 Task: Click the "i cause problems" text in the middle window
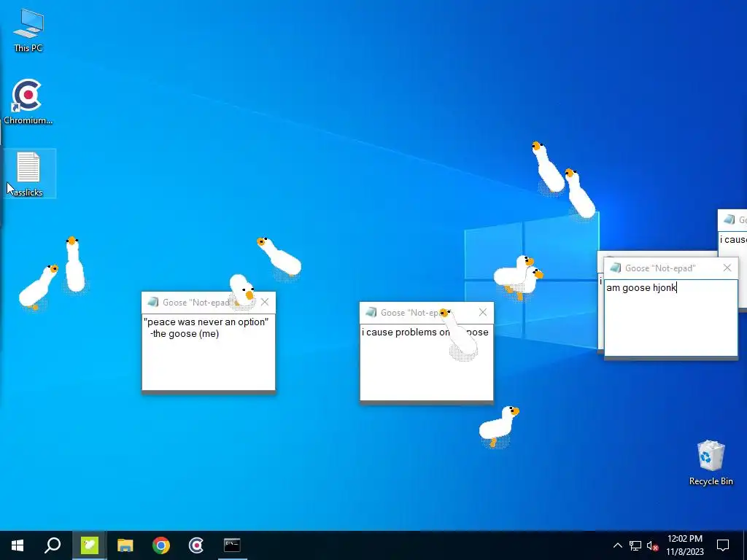[x=399, y=332]
